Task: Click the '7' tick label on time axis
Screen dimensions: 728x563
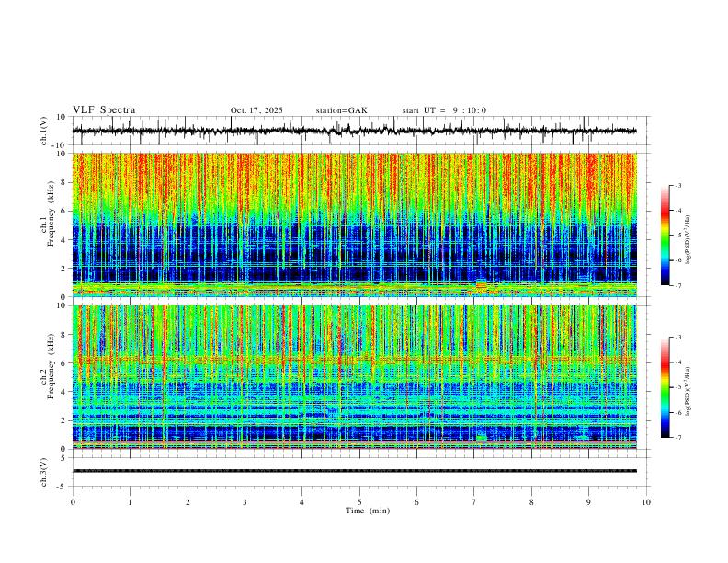Action: pos(474,502)
